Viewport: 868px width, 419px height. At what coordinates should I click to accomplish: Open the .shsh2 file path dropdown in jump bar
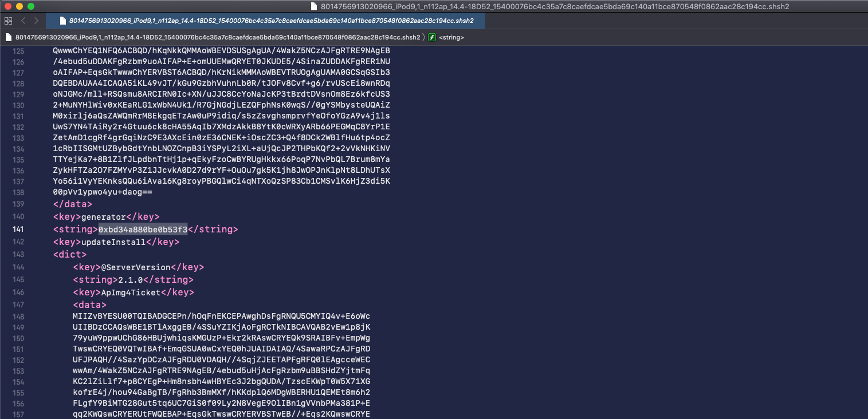(x=218, y=37)
